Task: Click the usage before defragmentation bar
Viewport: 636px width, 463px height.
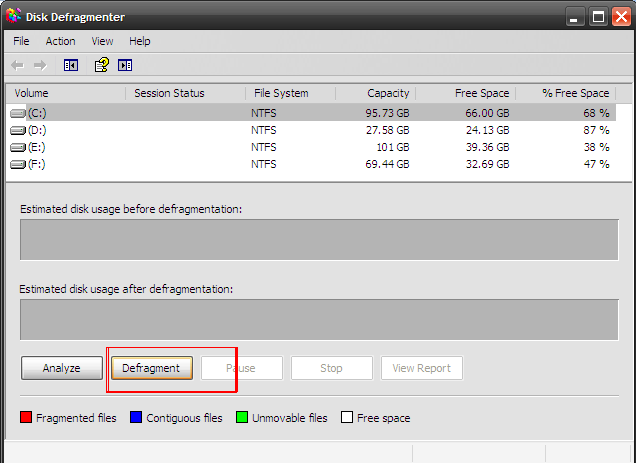Action: pos(319,240)
